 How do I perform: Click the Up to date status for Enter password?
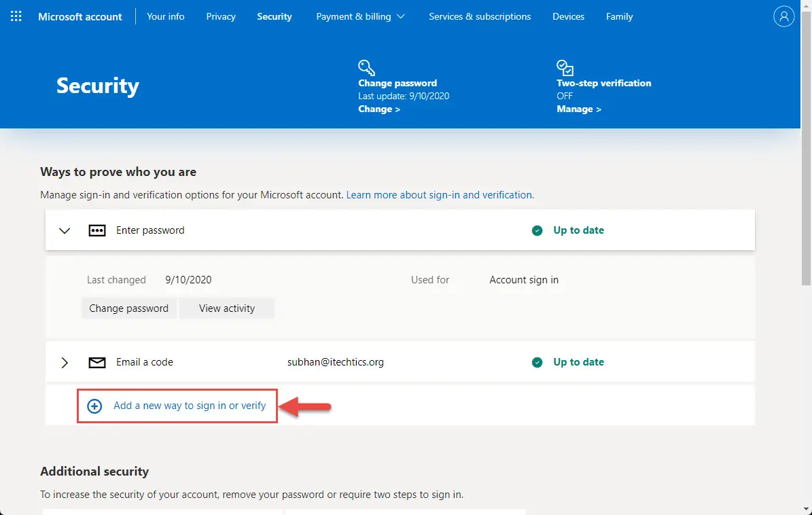point(578,230)
